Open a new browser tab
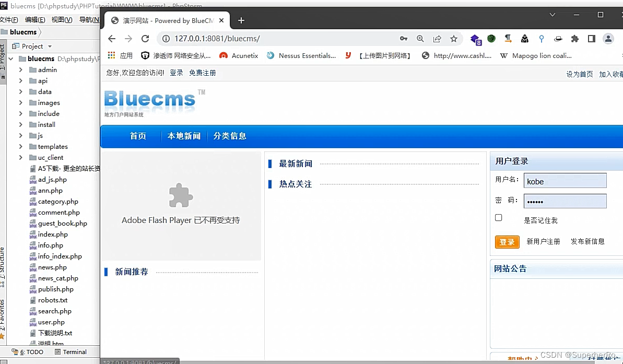Viewport: 623px width, 364px height. (241, 20)
